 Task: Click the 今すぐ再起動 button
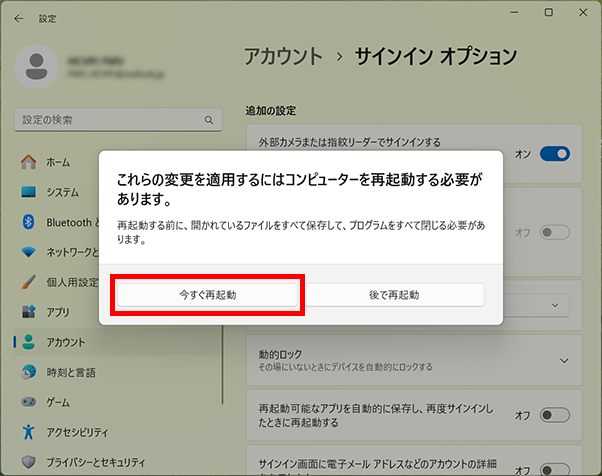207,295
